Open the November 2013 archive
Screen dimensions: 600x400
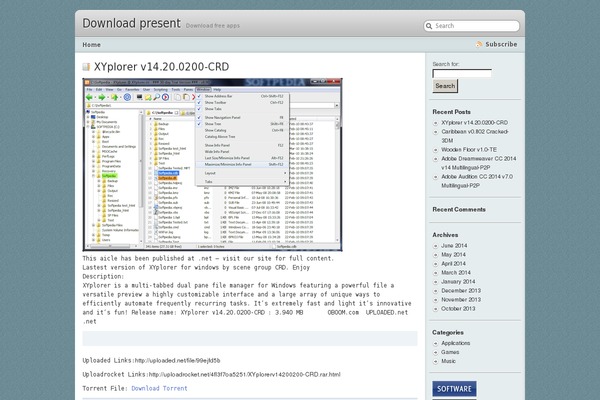(x=461, y=300)
